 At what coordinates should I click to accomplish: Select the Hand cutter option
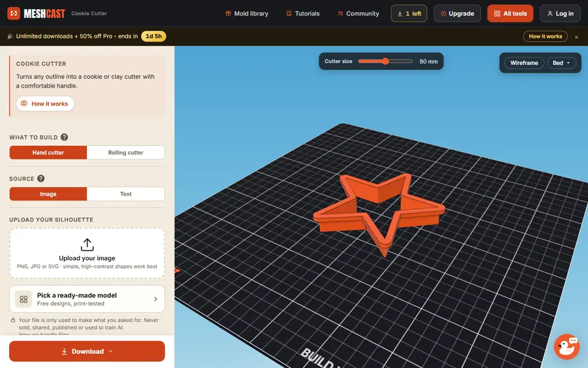[x=48, y=153]
